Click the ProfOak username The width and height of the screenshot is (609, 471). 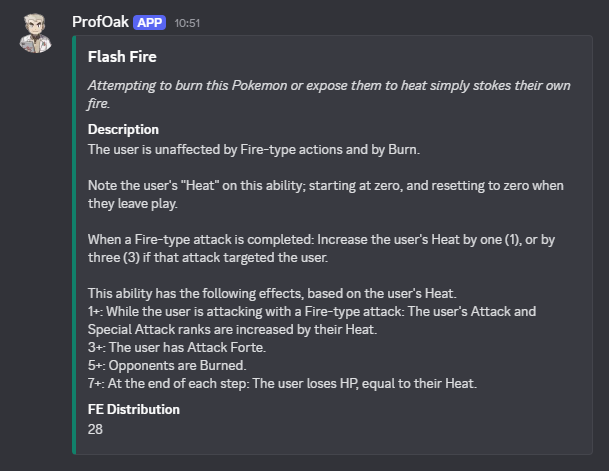point(100,22)
